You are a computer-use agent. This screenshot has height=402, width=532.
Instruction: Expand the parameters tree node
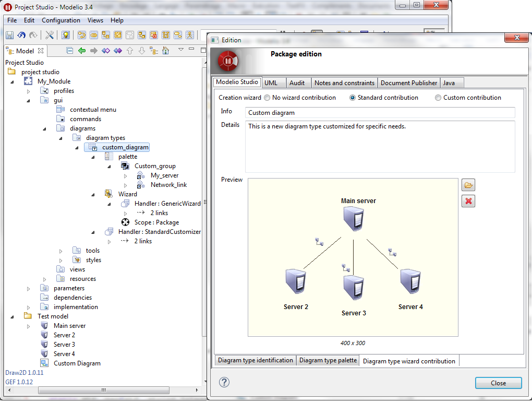click(29, 289)
